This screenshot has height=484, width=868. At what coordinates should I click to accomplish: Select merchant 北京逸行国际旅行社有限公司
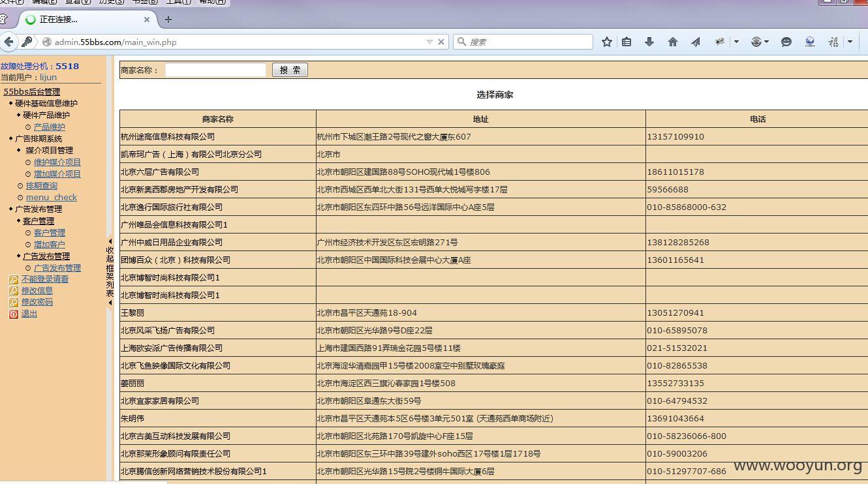click(x=172, y=207)
